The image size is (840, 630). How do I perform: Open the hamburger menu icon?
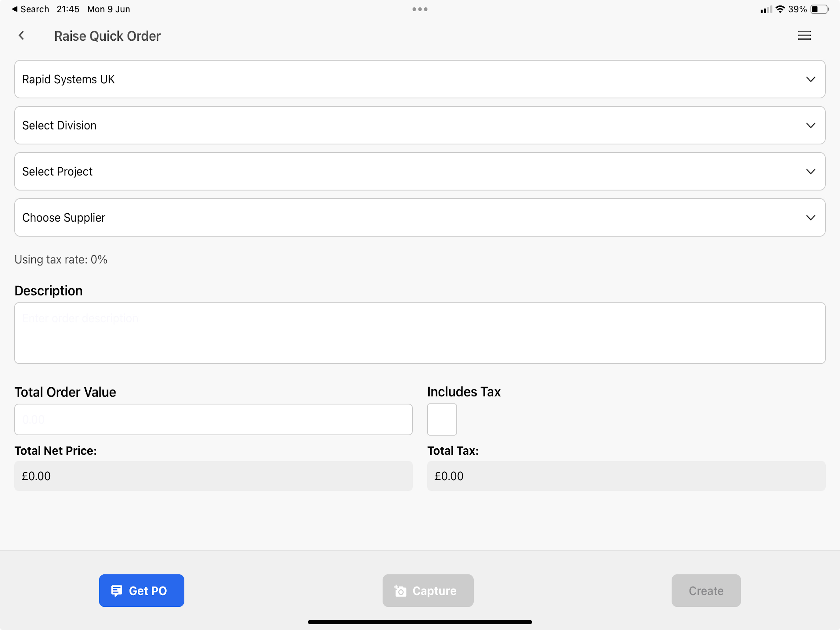[804, 36]
